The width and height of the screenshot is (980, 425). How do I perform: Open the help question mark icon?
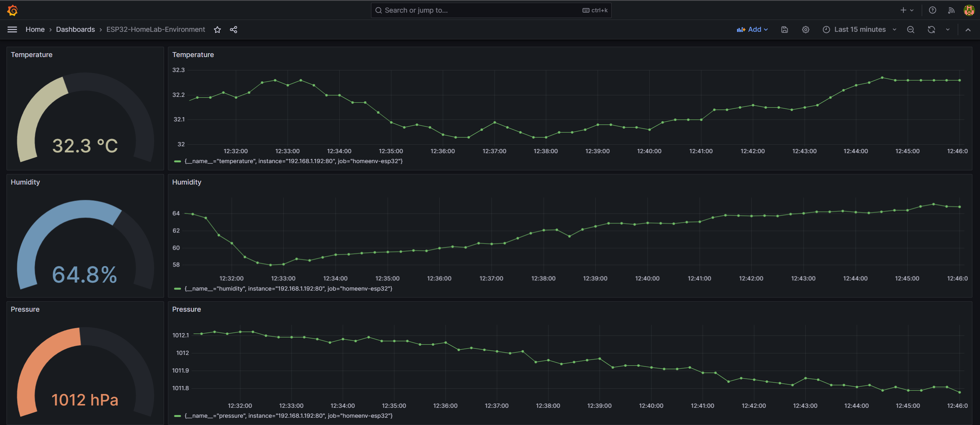pos(932,10)
